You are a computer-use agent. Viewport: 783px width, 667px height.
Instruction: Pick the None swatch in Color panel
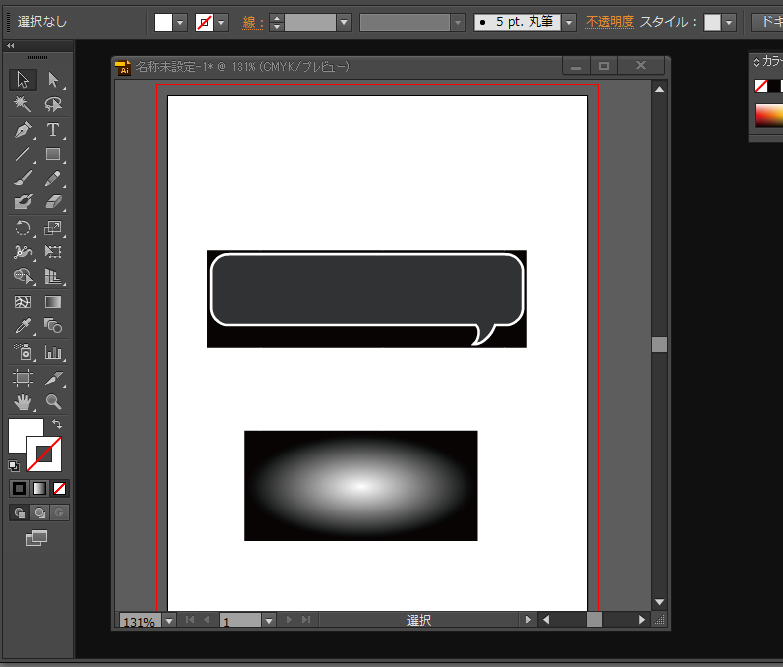761,86
